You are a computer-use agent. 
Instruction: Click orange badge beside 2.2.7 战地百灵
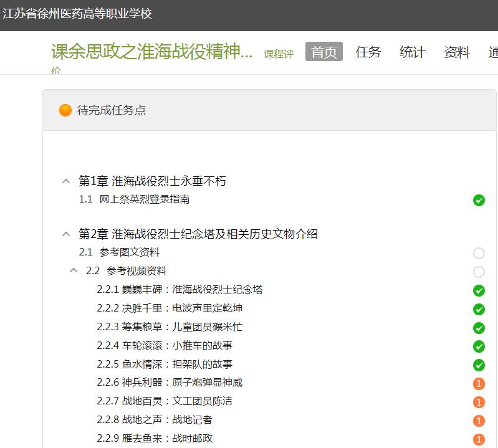click(x=479, y=402)
